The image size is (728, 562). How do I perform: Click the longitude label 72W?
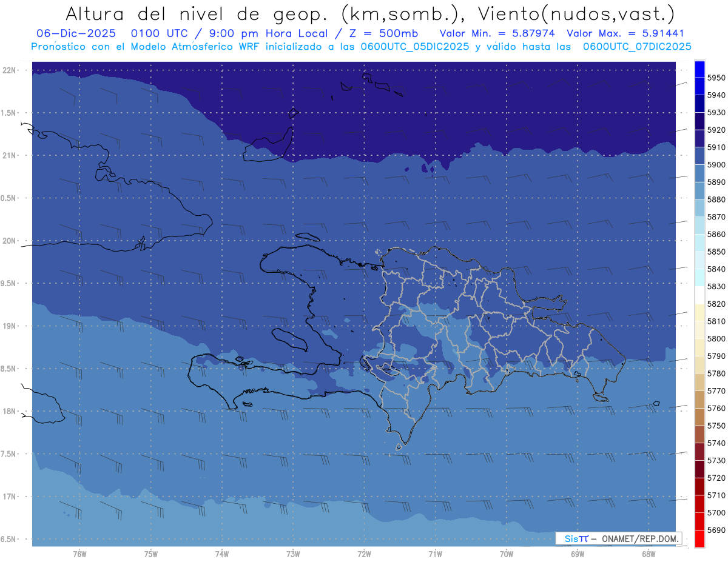364,554
